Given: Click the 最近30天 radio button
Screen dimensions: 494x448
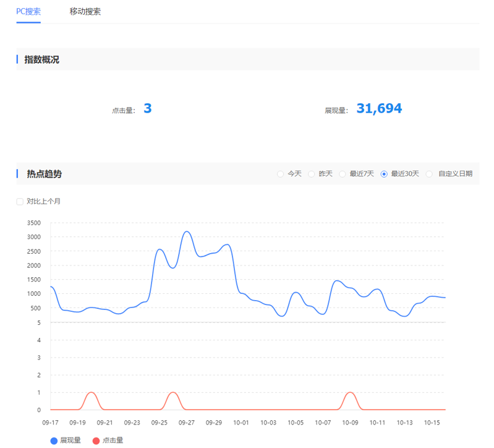Looking at the screenshot, I should click(385, 174).
